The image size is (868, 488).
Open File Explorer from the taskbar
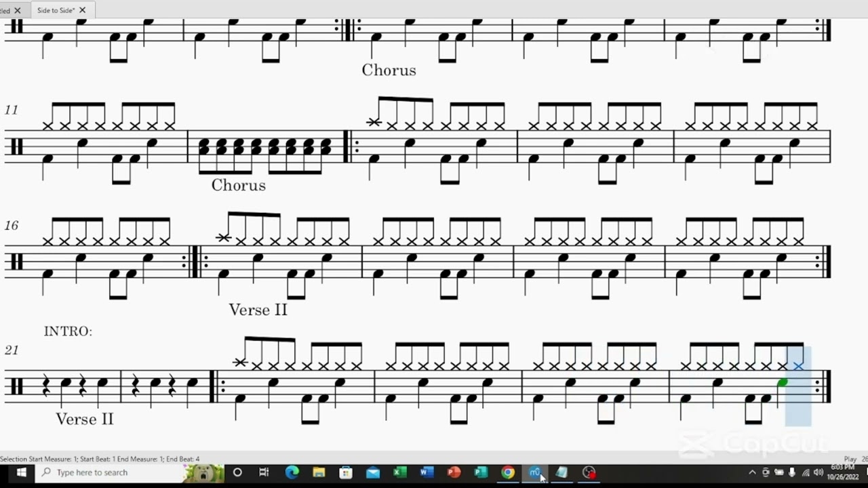[319, 472]
